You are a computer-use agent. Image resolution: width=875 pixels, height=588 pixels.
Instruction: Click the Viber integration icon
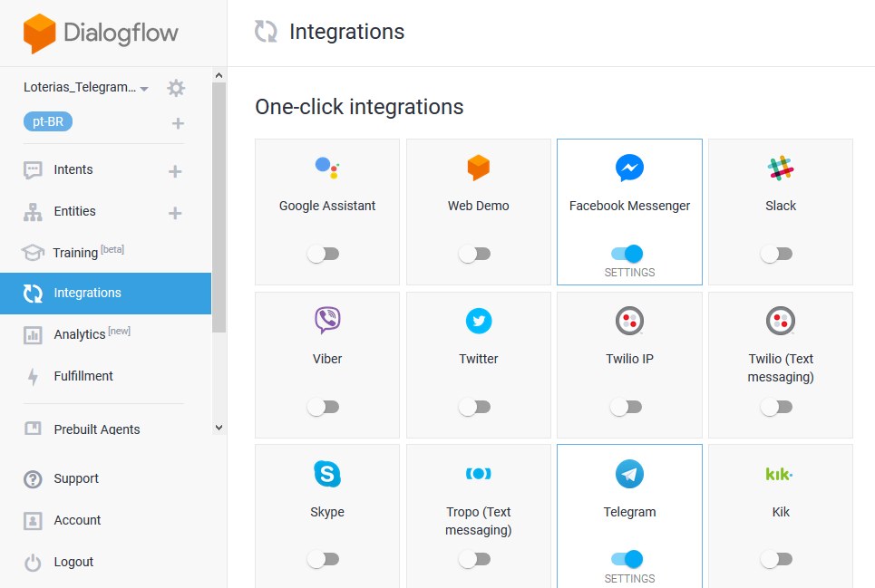pyautogui.click(x=327, y=321)
